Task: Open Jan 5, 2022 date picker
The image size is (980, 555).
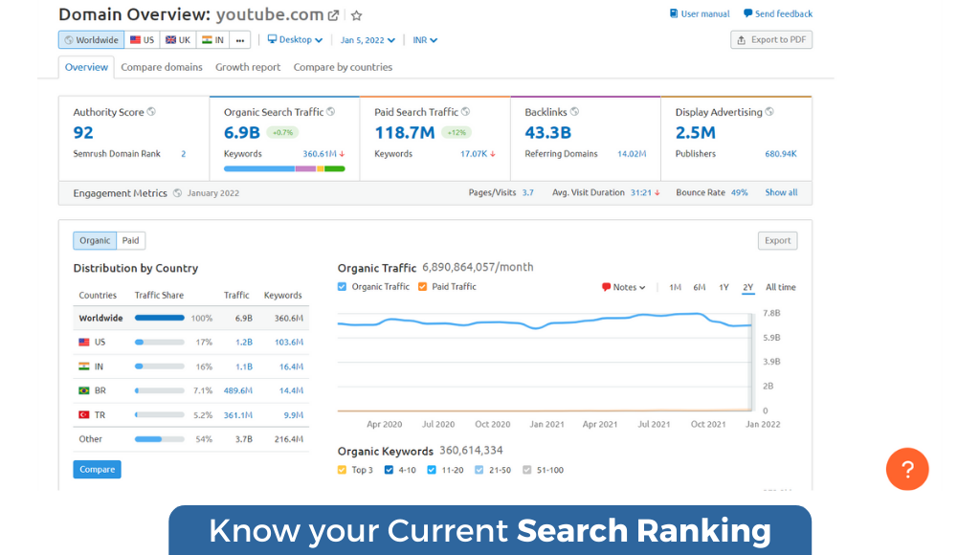Action: click(x=367, y=40)
